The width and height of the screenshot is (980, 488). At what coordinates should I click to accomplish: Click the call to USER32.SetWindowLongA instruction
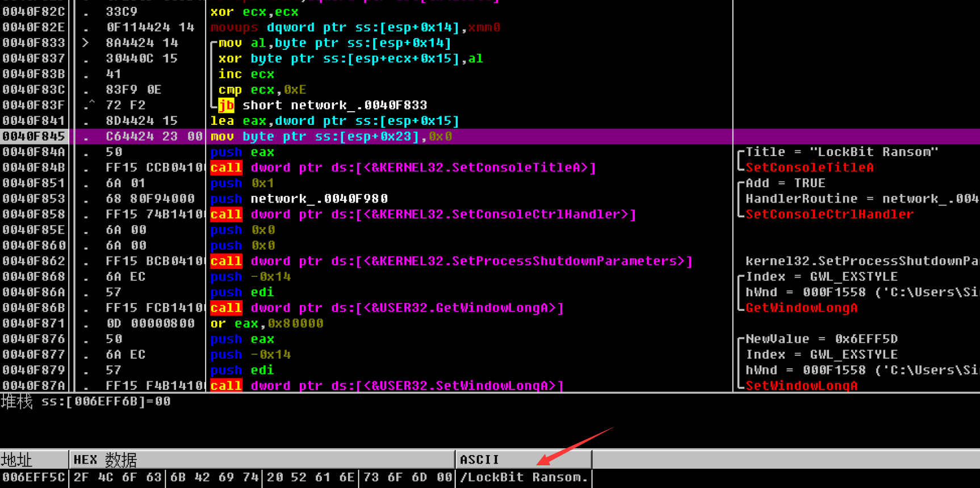coord(387,385)
